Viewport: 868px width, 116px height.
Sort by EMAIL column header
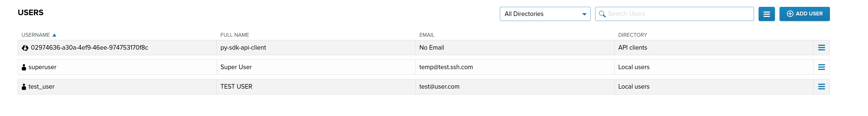[x=427, y=35]
